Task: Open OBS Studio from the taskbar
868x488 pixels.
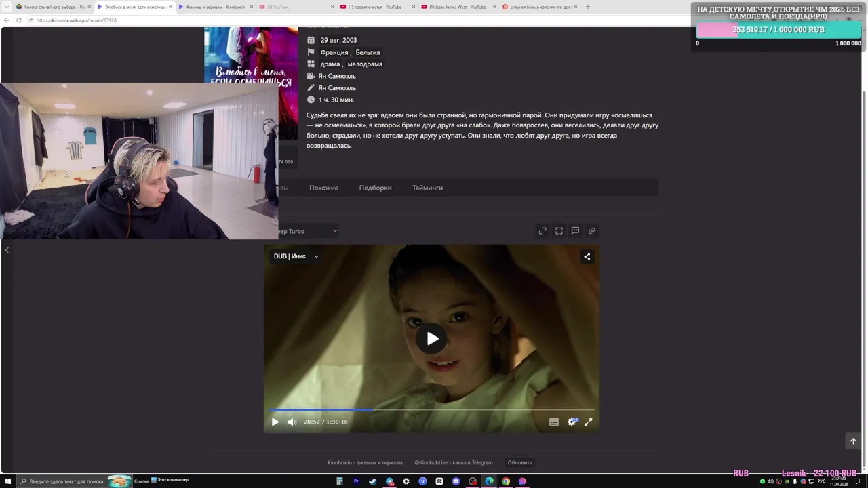Action: point(473,481)
